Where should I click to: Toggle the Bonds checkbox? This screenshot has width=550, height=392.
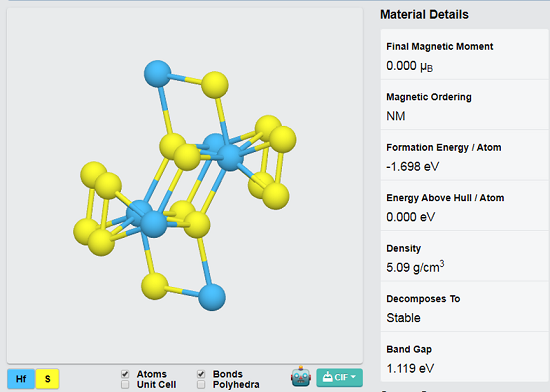(201, 374)
